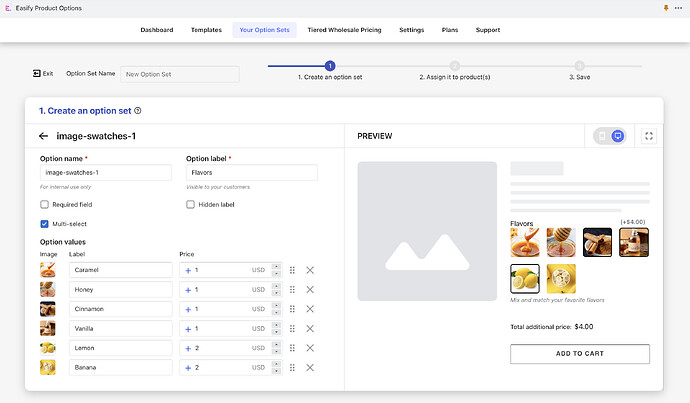Click drag handle for Vanilla row
Viewport: 690px width, 403px height.
292,329
